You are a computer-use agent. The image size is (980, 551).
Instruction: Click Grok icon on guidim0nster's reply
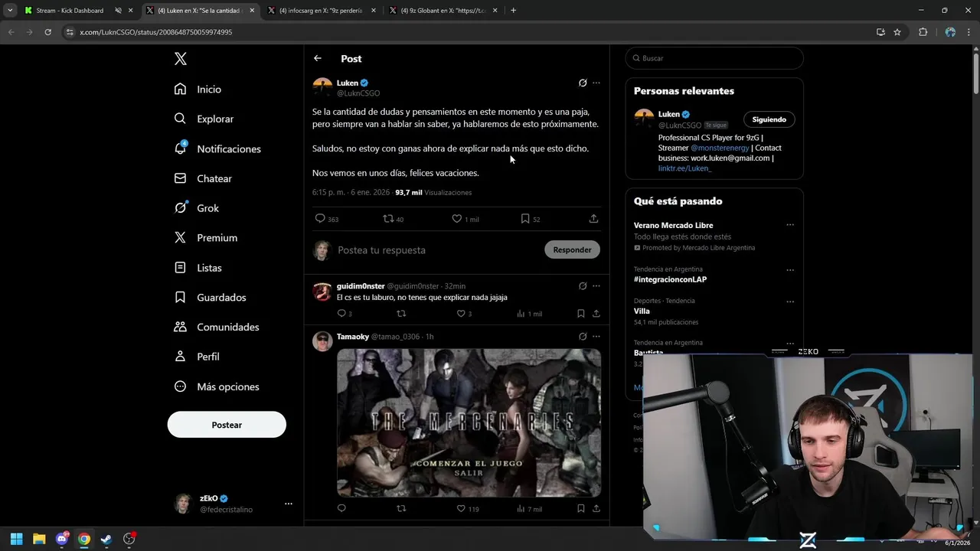583,285
